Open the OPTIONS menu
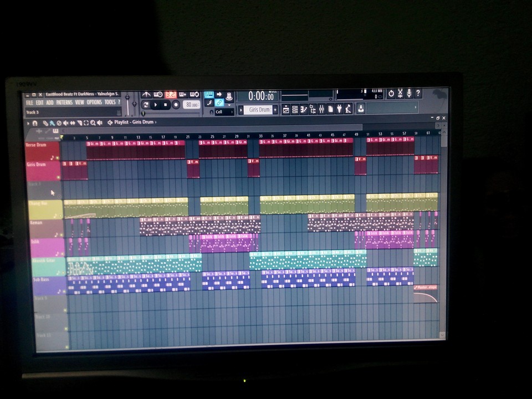Screen dimensions: 532x399 (x=94, y=102)
